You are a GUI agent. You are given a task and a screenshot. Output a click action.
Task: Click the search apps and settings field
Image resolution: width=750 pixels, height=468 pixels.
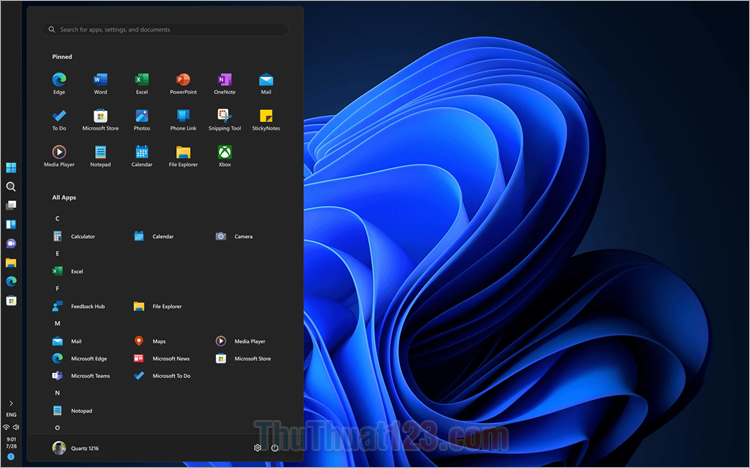coord(165,30)
